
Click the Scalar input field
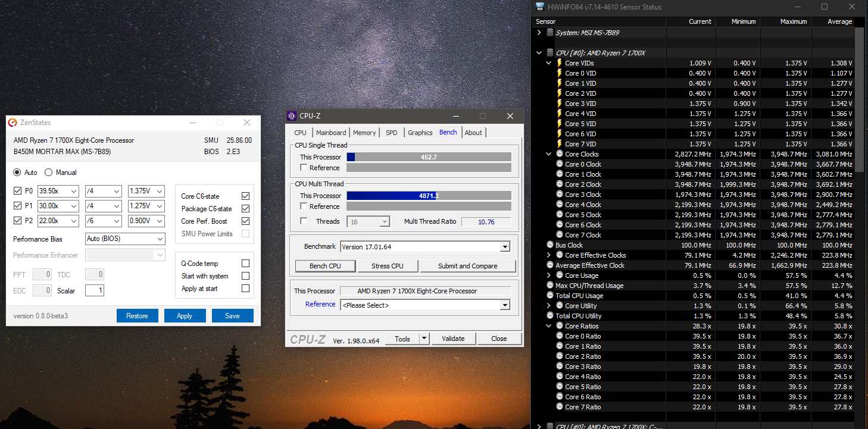tap(95, 290)
